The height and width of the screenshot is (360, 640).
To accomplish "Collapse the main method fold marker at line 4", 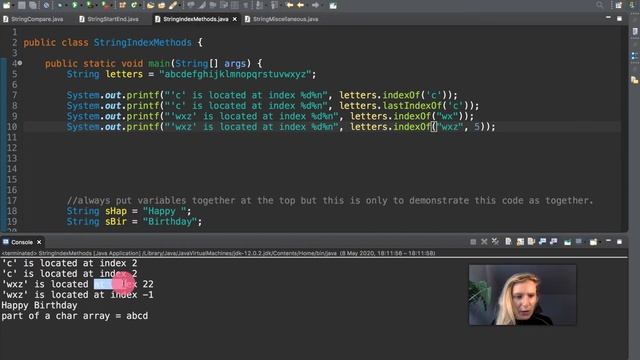I will click(20, 63).
